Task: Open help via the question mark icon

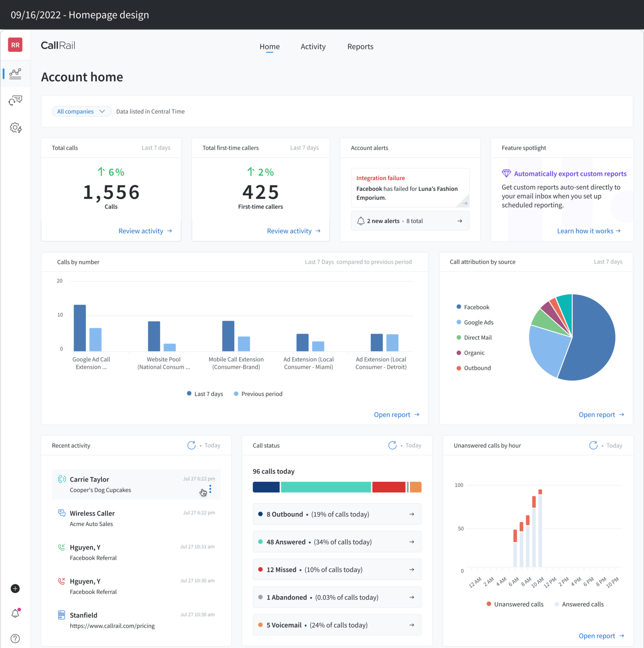Action: click(x=15, y=638)
